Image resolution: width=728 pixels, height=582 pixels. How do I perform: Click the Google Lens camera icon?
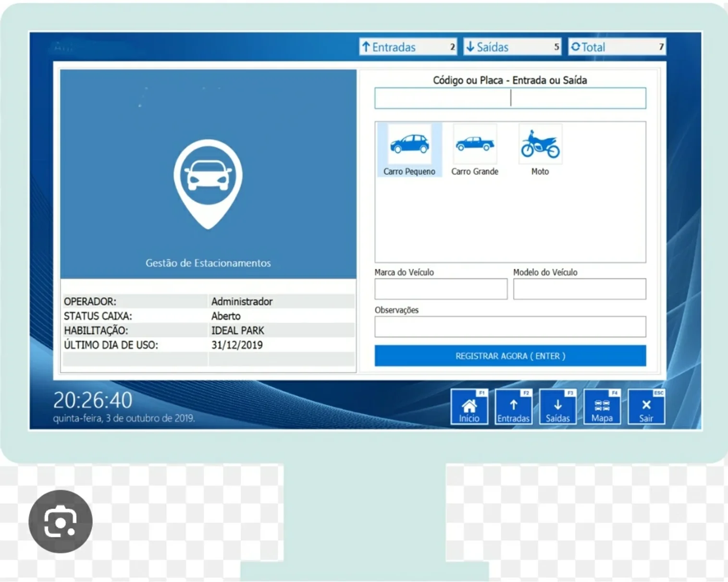tap(61, 521)
